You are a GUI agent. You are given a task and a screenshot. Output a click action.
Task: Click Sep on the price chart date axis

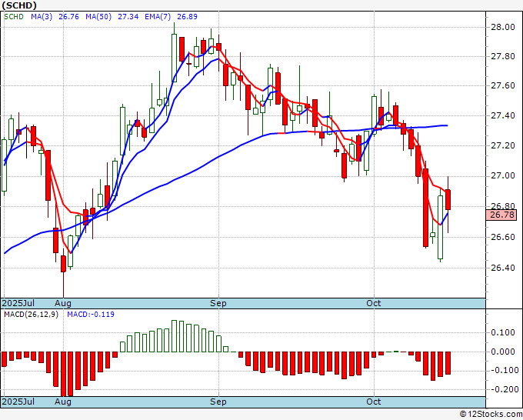(x=218, y=303)
